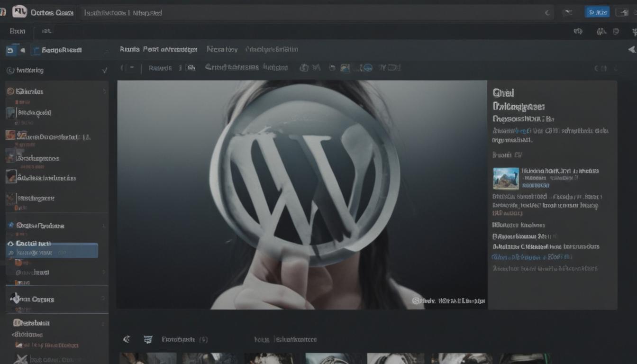
Task: Click the back arrow icon below the preview image
Action: click(x=127, y=339)
